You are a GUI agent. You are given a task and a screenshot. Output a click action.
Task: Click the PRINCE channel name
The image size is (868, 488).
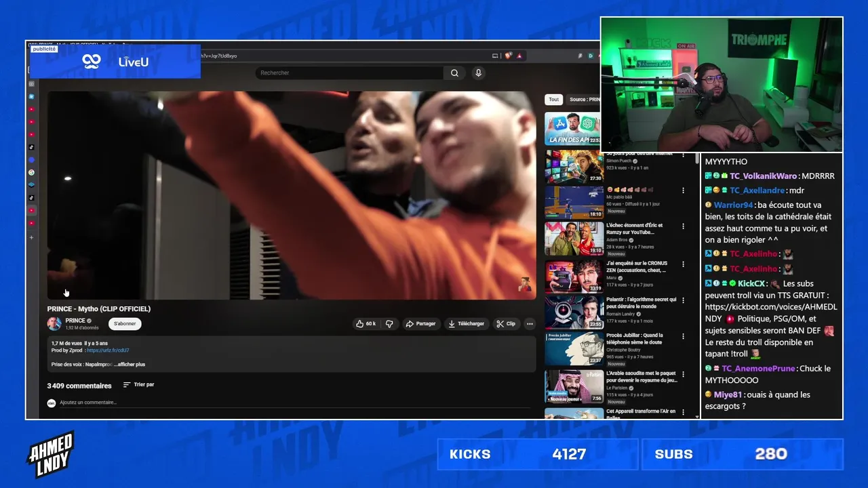(75, 321)
